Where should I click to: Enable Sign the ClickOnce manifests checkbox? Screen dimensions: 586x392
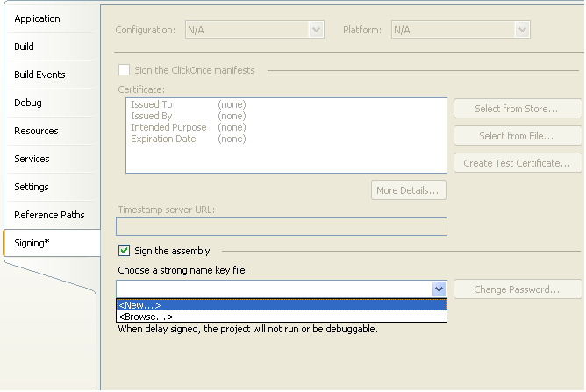pos(125,69)
